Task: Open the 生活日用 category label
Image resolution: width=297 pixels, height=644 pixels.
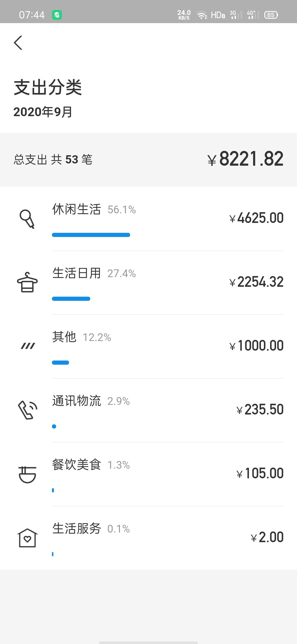Action: pyautogui.click(x=77, y=273)
